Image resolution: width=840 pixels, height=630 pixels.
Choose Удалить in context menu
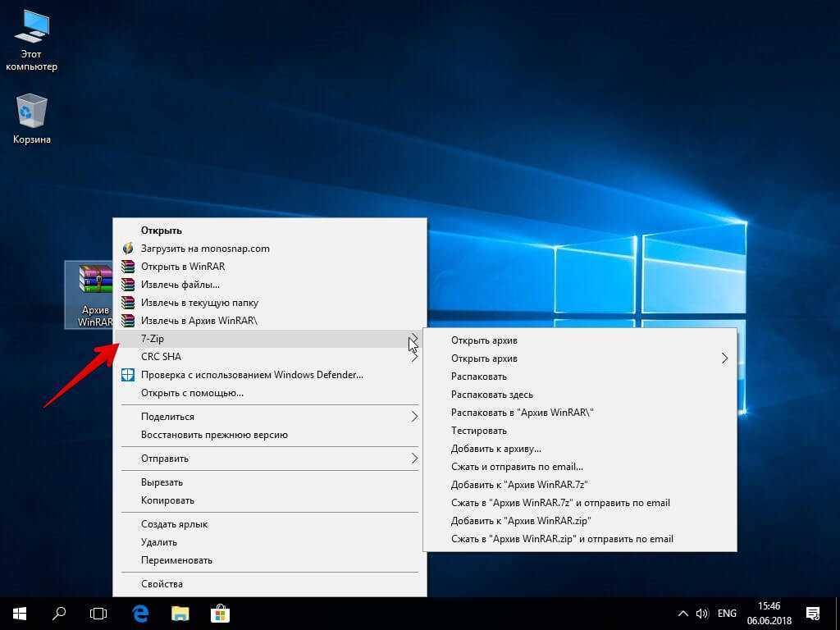coord(269,542)
